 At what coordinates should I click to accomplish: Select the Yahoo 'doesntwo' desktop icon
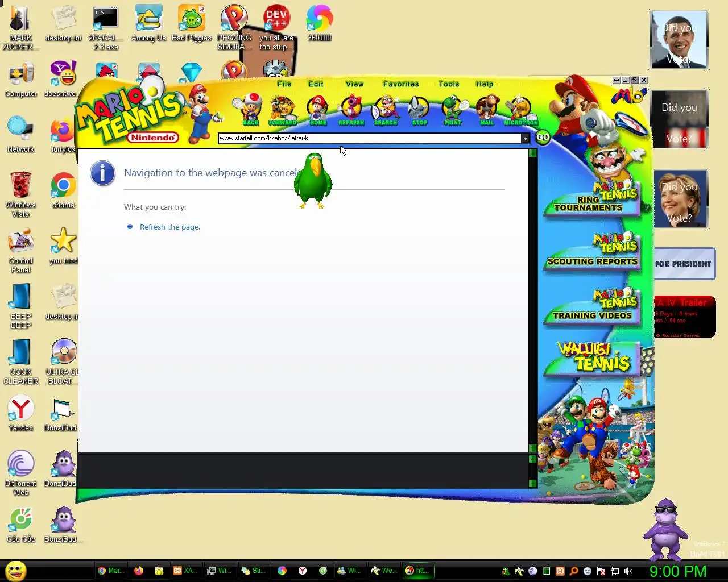point(63,80)
